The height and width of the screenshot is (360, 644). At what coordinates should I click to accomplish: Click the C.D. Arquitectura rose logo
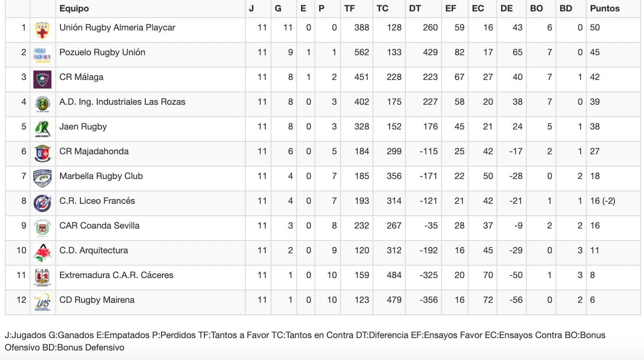42,253
